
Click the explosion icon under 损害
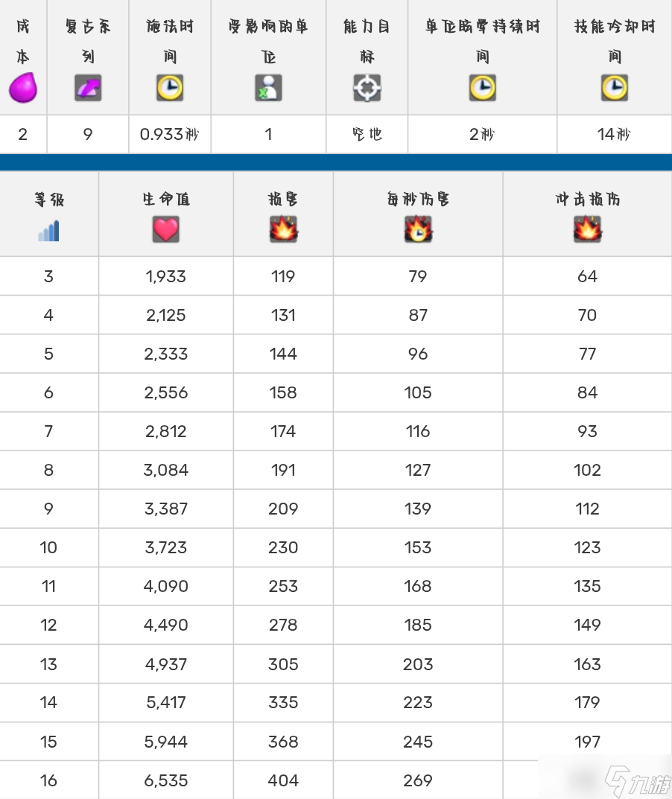click(x=283, y=230)
